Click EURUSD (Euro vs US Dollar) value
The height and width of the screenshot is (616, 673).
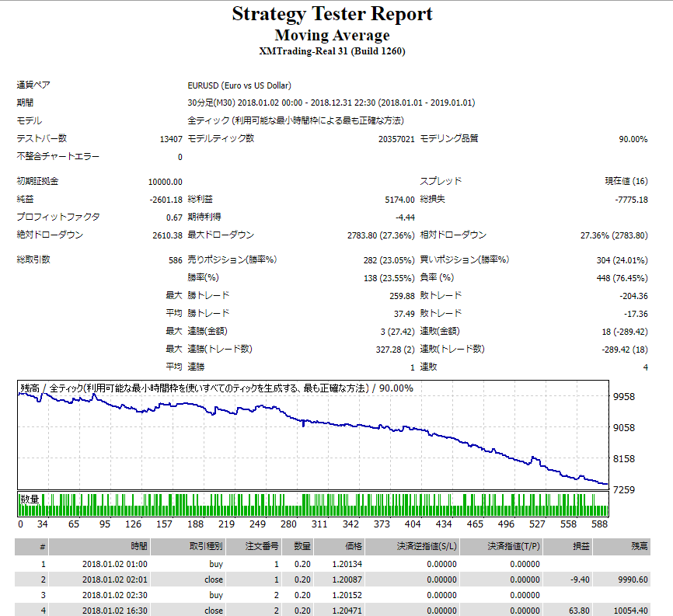[x=239, y=85]
